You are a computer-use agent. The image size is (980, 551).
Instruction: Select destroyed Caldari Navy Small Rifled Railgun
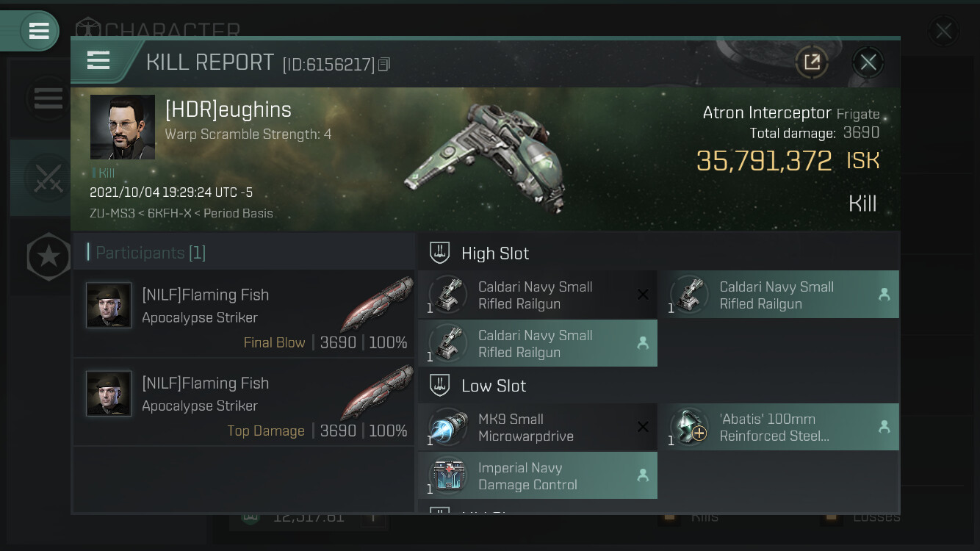[x=536, y=295]
